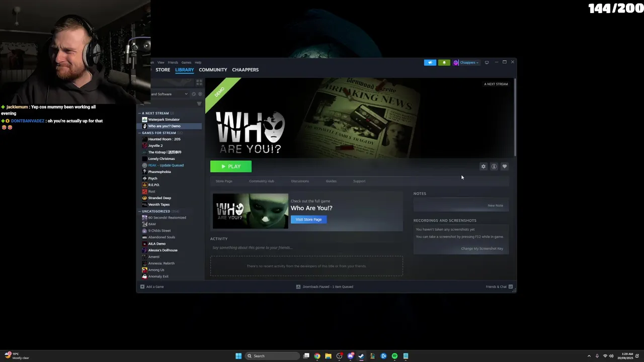This screenshot has height=362, width=644.
Task: Click the Who Are You full game thumbnail
Action: [x=251, y=211]
